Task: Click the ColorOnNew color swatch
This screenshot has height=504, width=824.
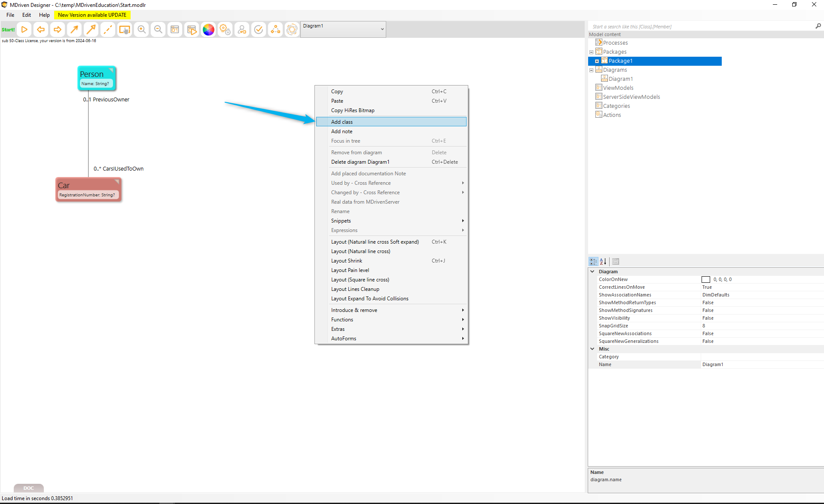Action: tap(706, 280)
